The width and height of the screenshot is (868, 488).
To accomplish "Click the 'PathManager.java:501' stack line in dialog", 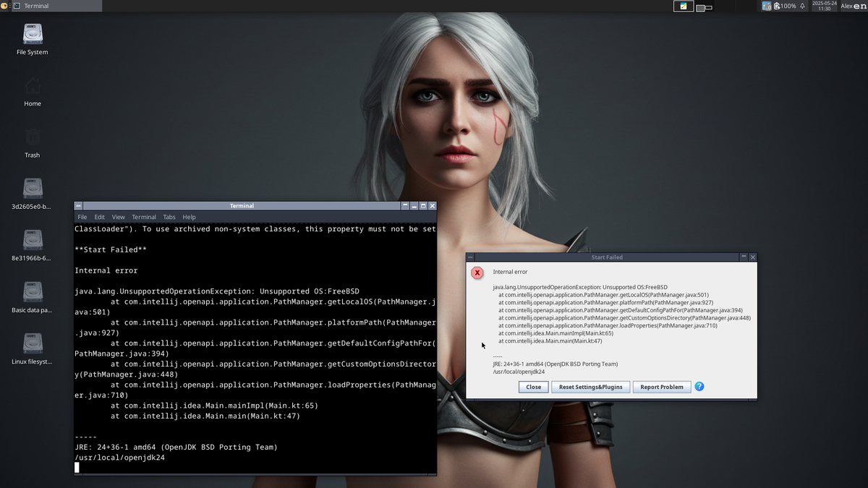I will (603, 295).
